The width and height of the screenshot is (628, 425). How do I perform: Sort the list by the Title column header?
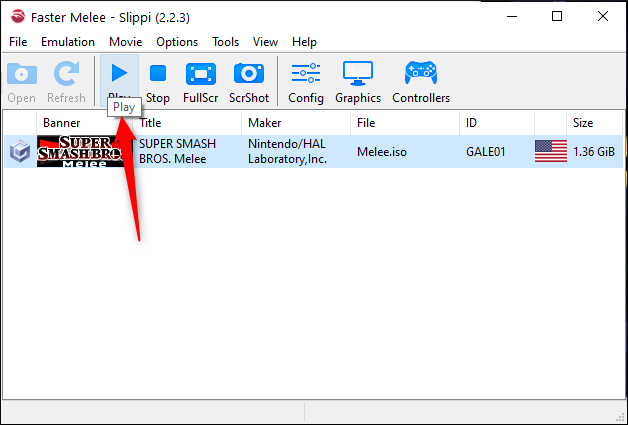187,123
